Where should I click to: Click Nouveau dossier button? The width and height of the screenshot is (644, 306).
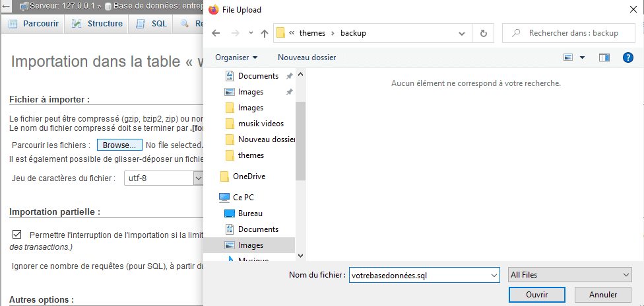tap(307, 57)
